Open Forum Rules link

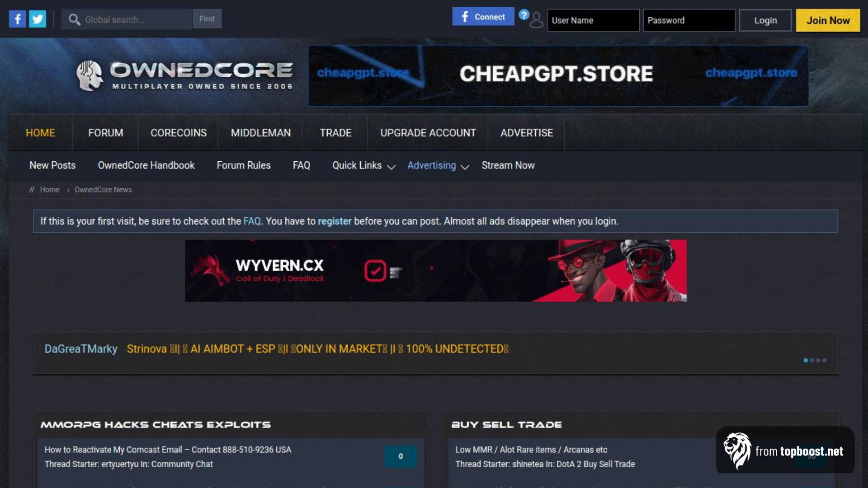click(243, 165)
